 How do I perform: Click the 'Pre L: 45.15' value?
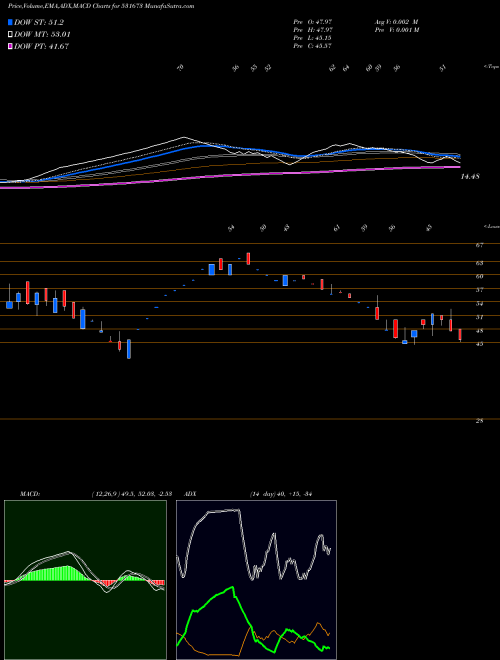pos(314,37)
